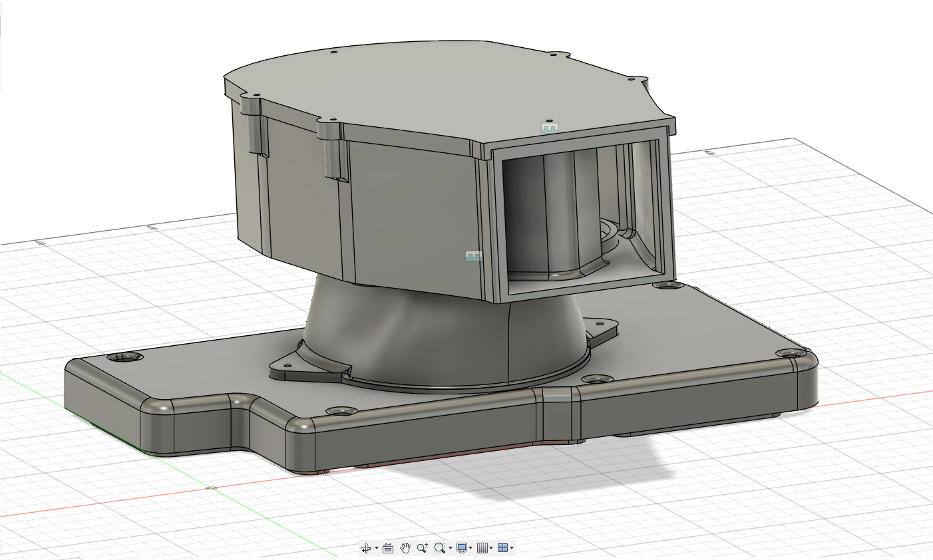This screenshot has width=933, height=560.
Task: Click the Display Settings monitor icon
Action: point(461,548)
